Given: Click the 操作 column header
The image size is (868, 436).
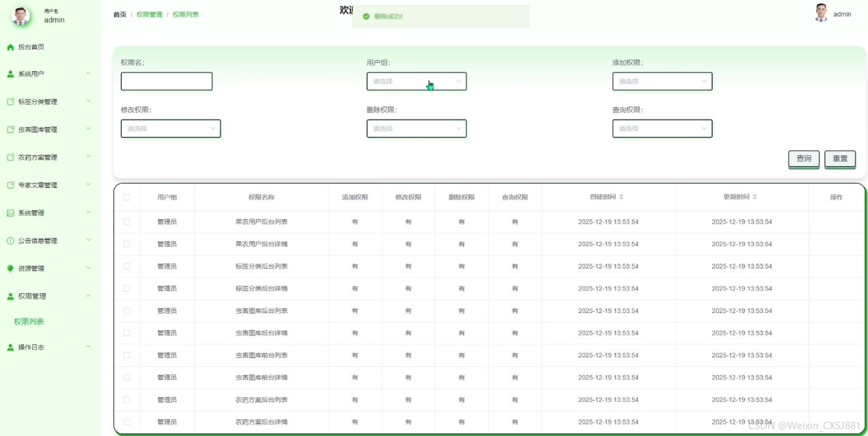Looking at the screenshot, I should point(837,197).
